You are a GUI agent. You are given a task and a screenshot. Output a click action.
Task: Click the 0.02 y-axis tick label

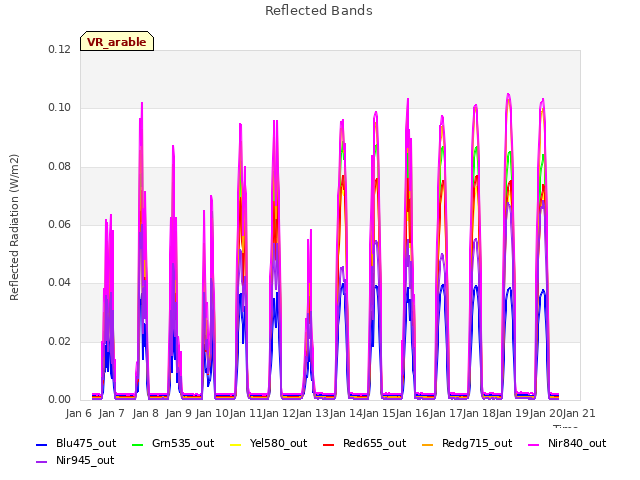coord(60,341)
